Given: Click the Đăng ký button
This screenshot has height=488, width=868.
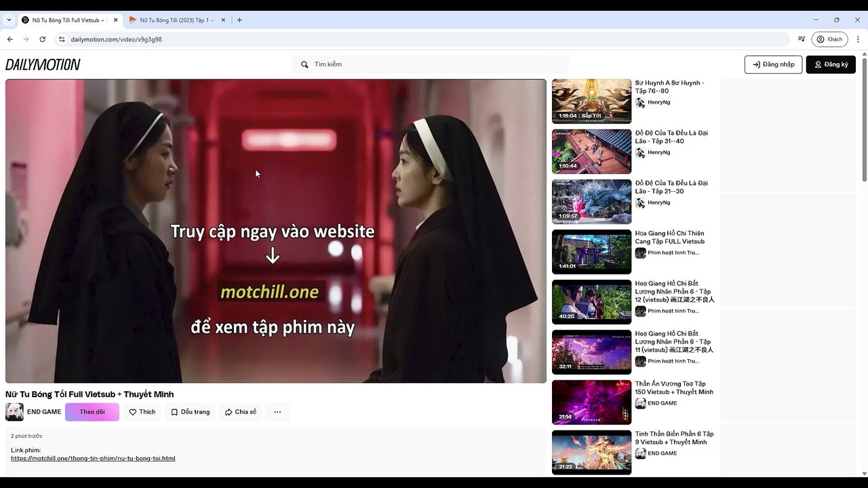Looking at the screenshot, I should pos(831,64).
